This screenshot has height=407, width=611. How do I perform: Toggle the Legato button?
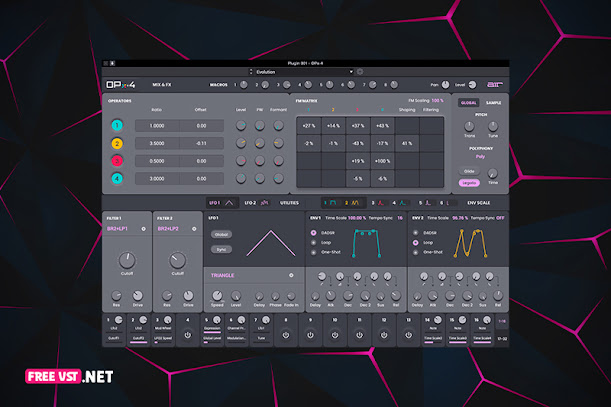[x=469, y=183]
